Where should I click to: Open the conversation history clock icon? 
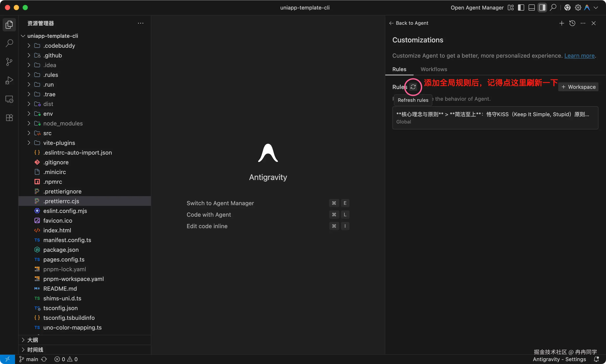click(x=572, y=23)
